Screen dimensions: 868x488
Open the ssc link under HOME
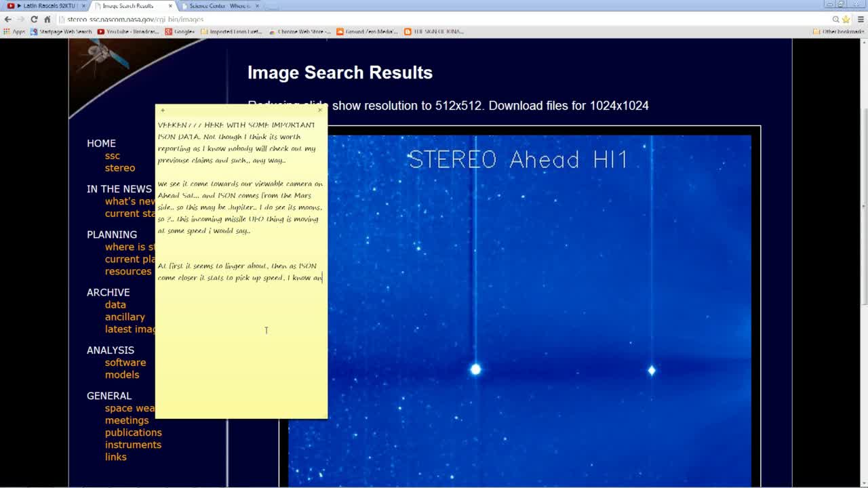pos(113,155)
